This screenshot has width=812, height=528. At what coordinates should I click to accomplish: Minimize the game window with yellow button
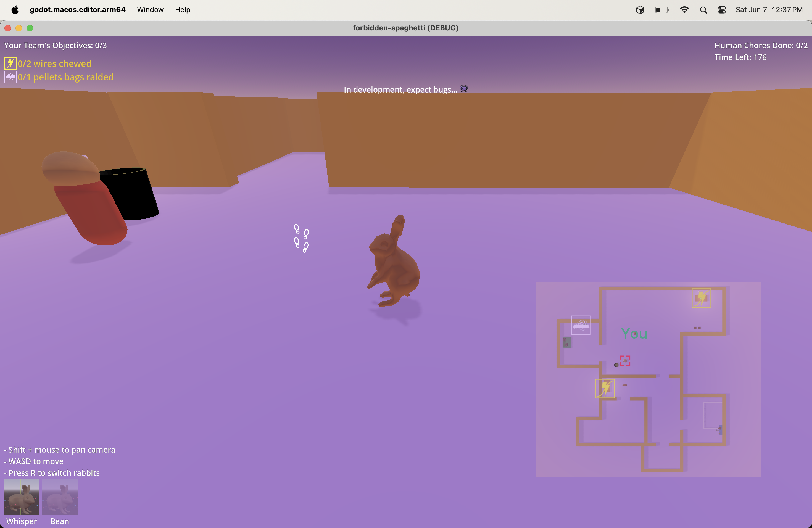(19, 28)
